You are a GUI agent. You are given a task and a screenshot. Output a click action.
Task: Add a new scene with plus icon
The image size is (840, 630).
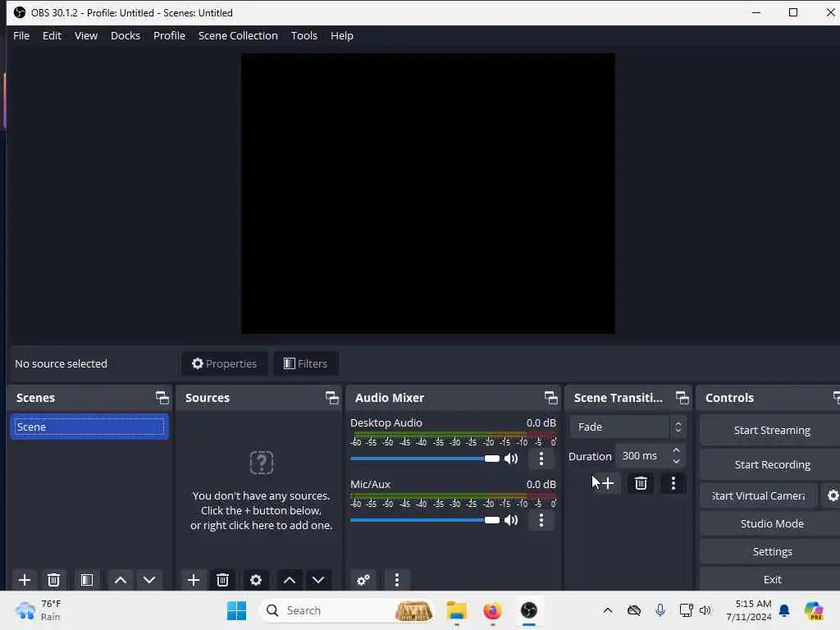point(24,580)
